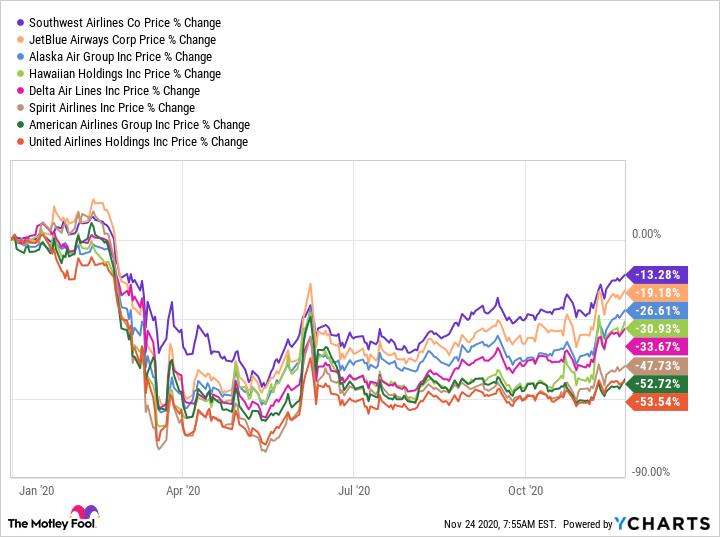The height and width of the screenshot is (537, 720).
Task: Select the Alaska Air Group legend entry
Action: [x=120, y=56]
